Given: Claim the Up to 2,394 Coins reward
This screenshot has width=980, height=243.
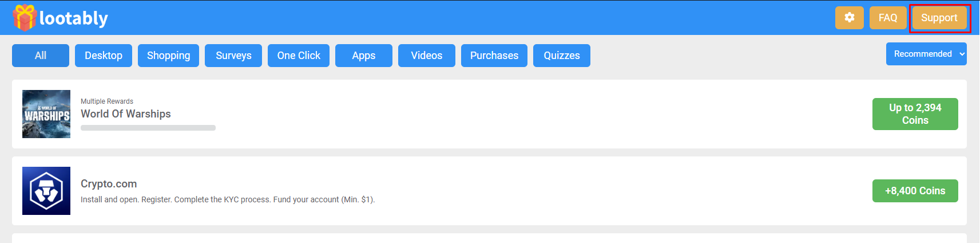Looking at the screenshot, I should point(915,114).
